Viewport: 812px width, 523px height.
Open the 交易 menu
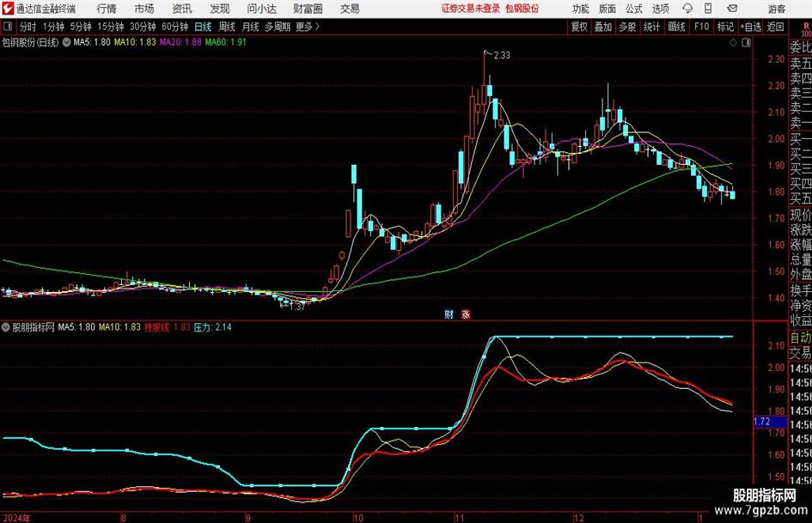(350, 9)
